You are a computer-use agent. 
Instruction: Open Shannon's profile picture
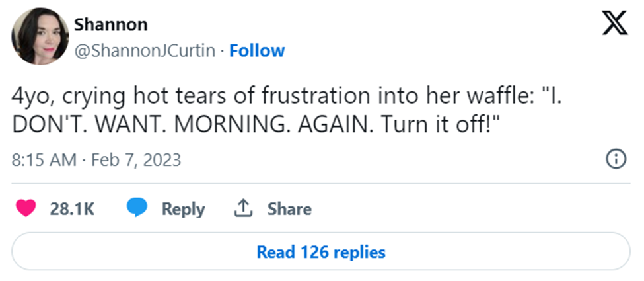40,36
